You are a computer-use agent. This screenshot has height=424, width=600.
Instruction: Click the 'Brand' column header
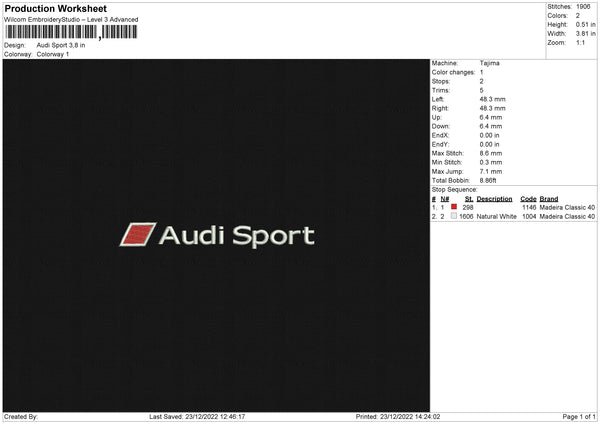click(x=549, y=199)
